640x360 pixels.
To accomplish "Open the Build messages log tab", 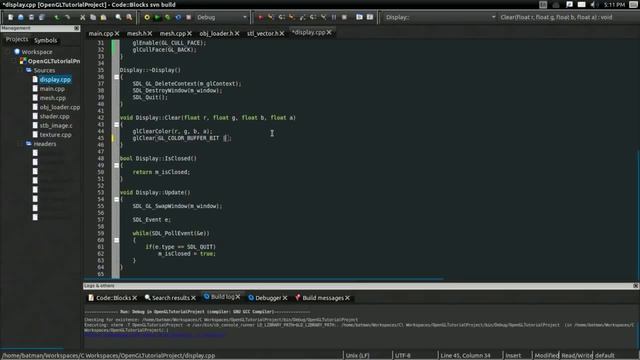I will click(x=322, y=298).
